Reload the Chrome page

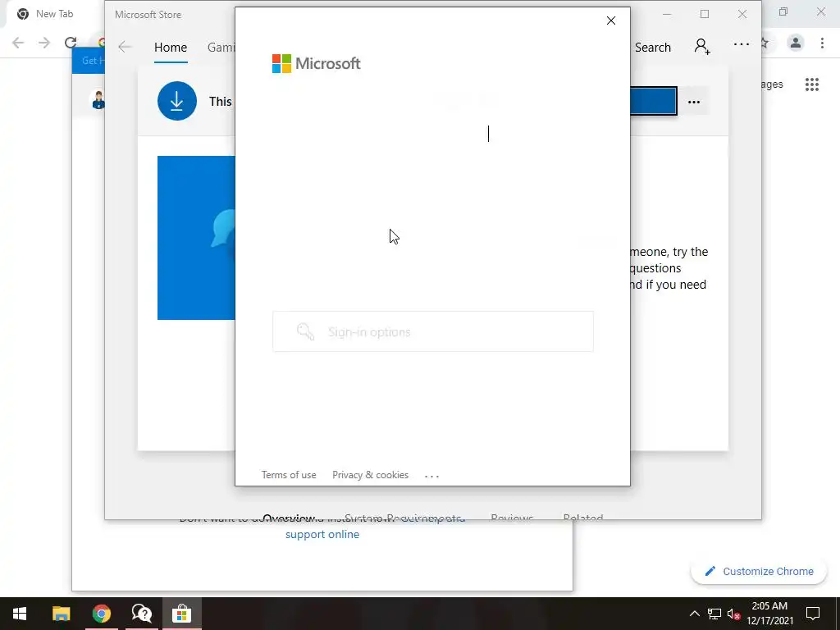point(71,43)
